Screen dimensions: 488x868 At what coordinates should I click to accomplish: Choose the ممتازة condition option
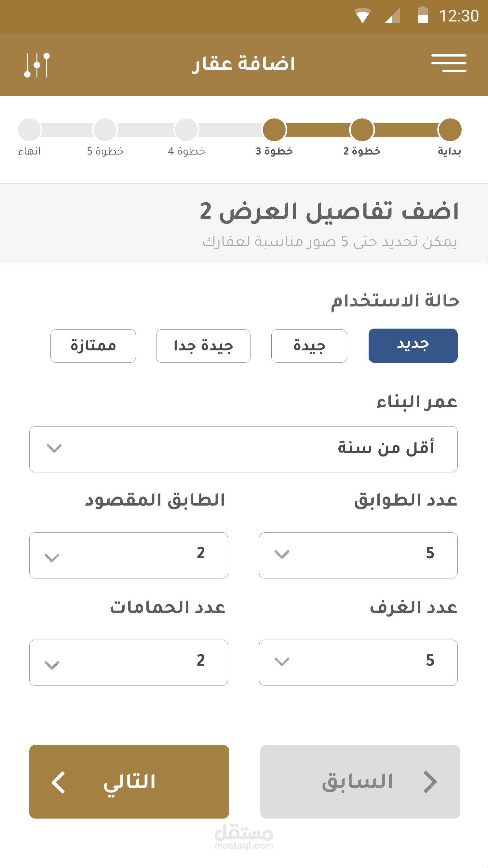click(93, 346)
